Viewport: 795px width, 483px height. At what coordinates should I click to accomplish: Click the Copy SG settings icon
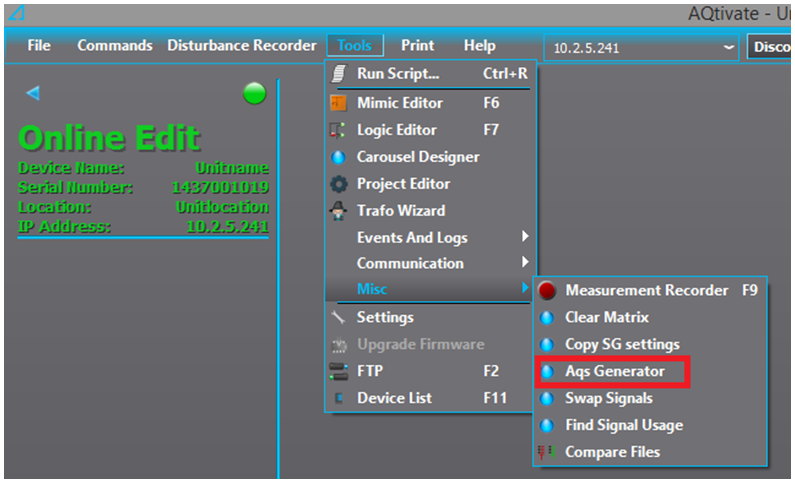coord(547,345)
